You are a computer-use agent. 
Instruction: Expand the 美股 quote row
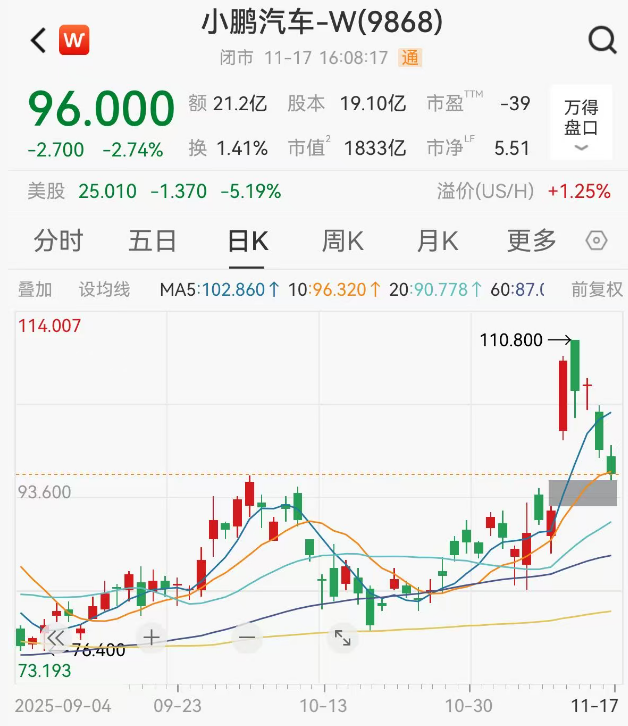pos(150,191)
